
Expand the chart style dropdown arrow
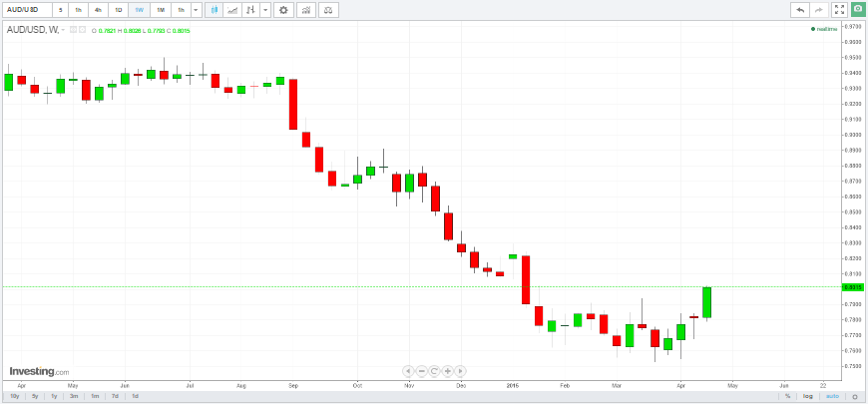263,10
